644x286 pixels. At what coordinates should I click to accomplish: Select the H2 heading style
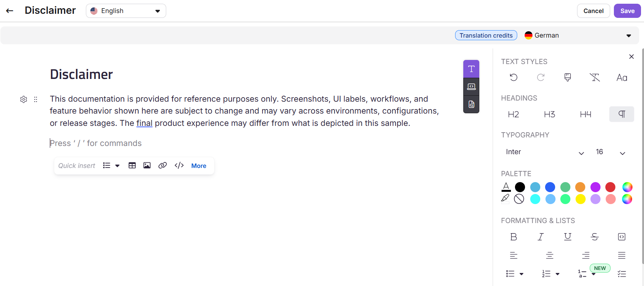point(513,114)
